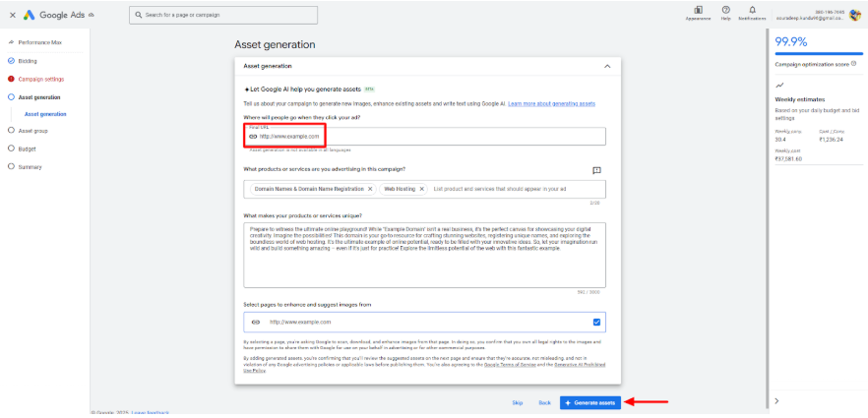Click the account profile avatar
The height and width of the screenshot is (418, 868).
[854, 15]
